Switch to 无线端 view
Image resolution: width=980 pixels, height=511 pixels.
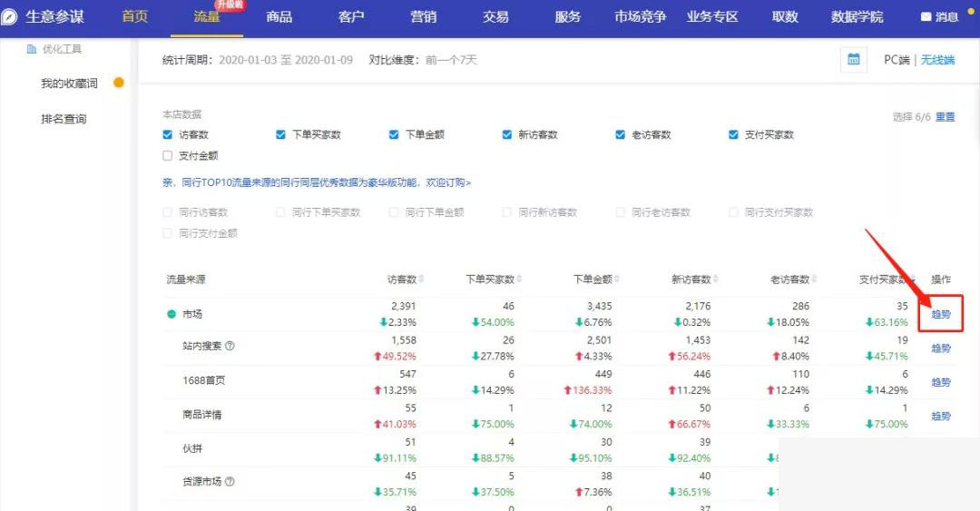click(937, 60)
